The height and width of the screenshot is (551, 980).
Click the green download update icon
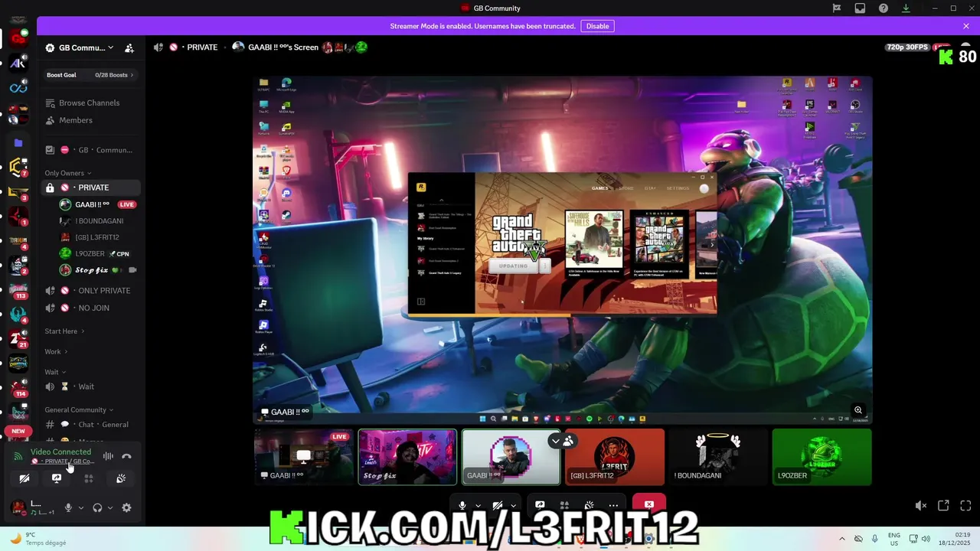pos(906,8)
